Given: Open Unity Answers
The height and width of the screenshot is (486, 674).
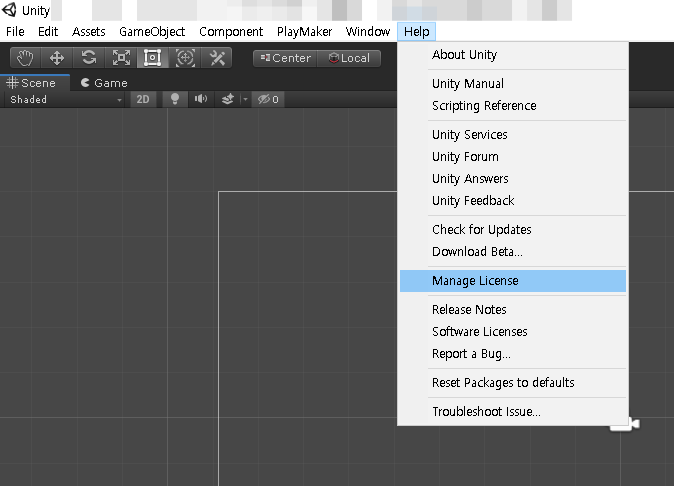Looking at the screenshot, I should 513,179.
